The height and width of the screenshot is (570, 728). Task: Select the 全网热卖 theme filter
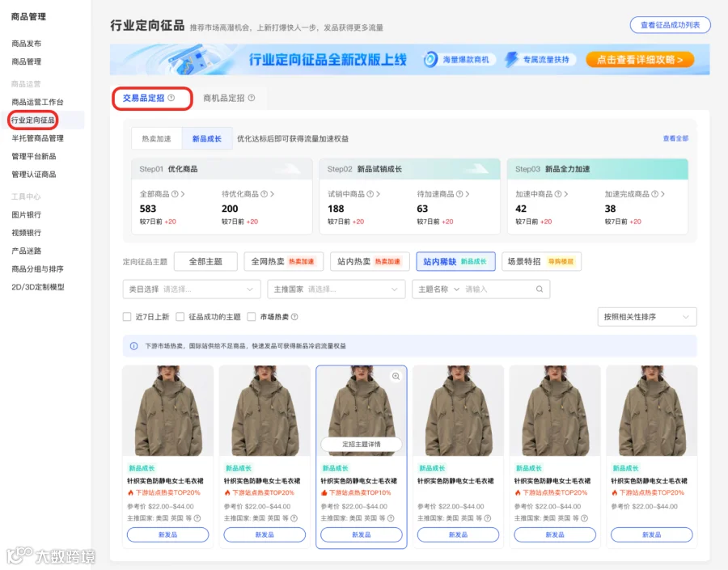point(284,261)
